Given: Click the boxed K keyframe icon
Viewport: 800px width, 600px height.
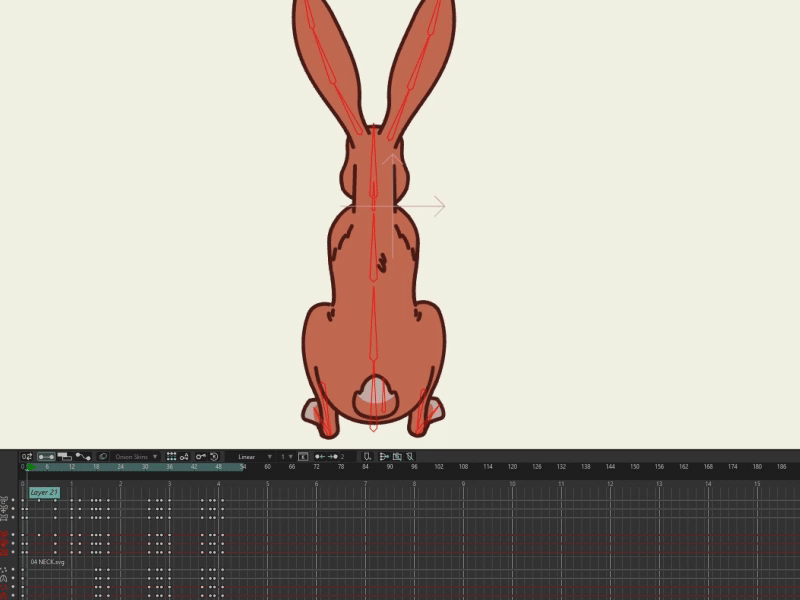Looking at the screenshot, I should [x=303, y=457].
